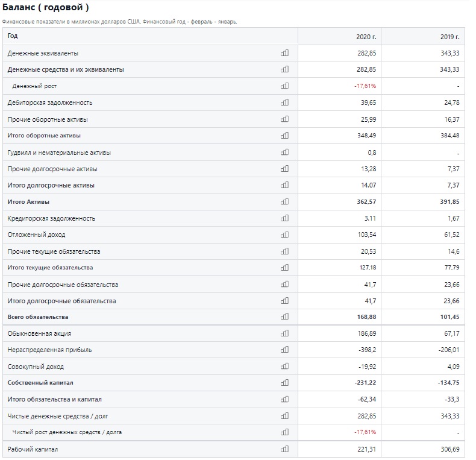Click the Нераспределенная прибыль row label
Screen dimensions: 476x460
point(49,350)
